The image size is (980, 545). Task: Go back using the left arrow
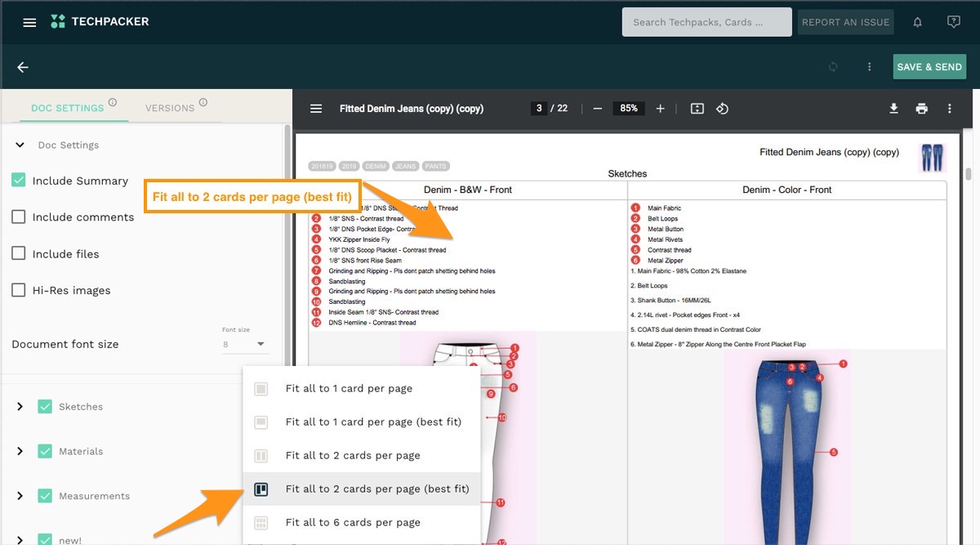pos(23,67)
